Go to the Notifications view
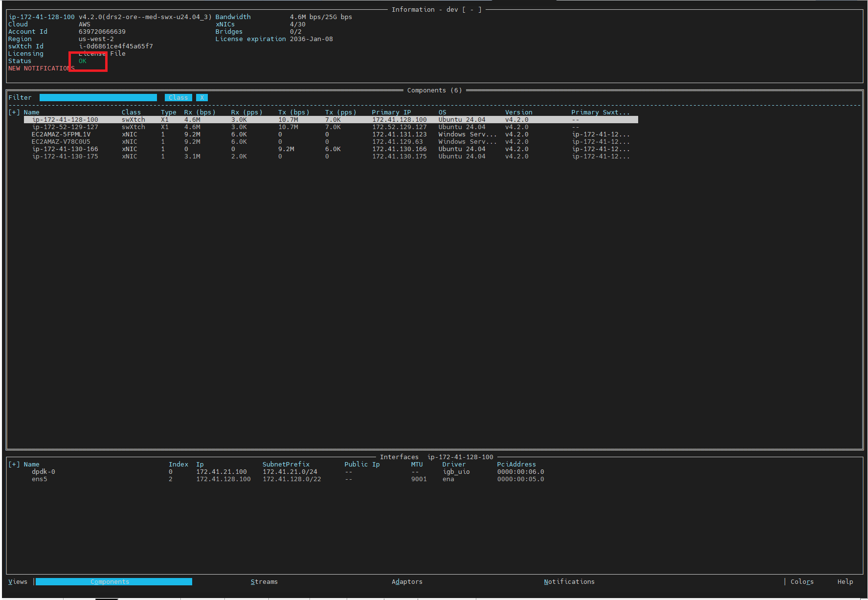Viewport: 868px width, 600px height. tap(569, 582)
